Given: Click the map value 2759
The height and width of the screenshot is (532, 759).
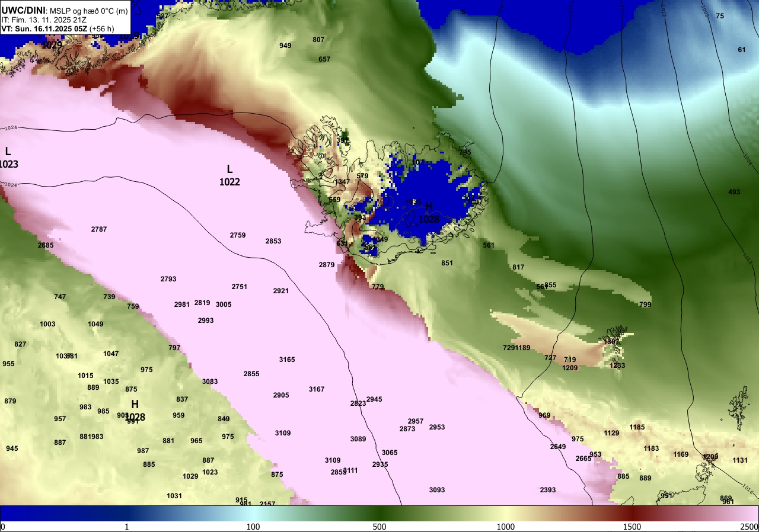Looking at the screenshot, I should click(x=238, y=235).
